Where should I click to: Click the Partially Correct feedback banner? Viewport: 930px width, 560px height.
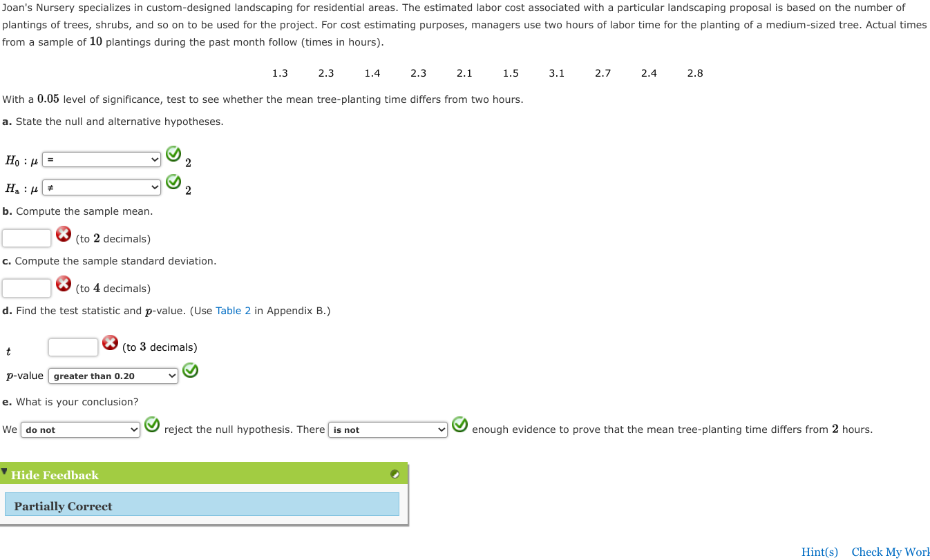coord(202,504)
